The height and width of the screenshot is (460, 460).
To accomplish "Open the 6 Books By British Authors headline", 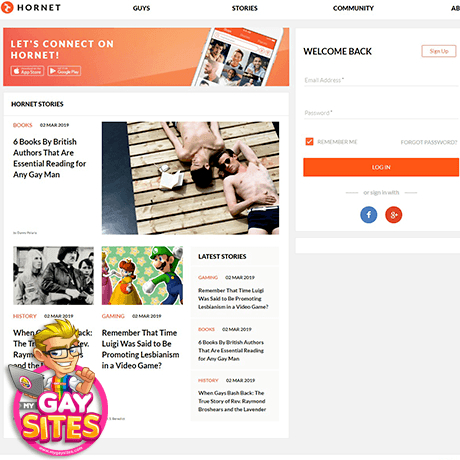I will click(49, 158).
